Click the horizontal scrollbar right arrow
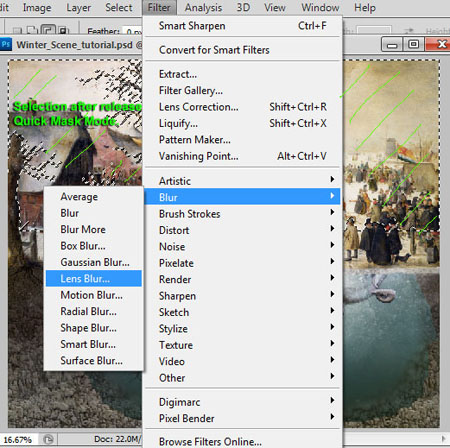This screenshot has height=448, width=450. click(443, 439)
